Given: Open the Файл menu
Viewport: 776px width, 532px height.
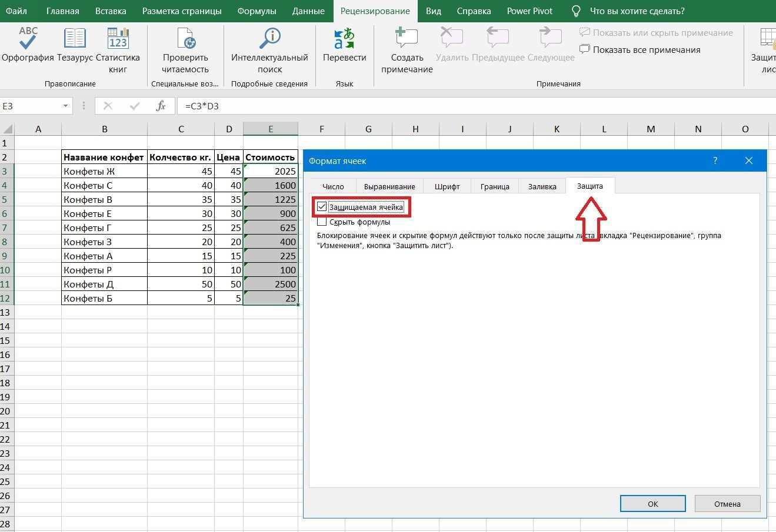Looking at the screenshot, I should click(16, 11).
